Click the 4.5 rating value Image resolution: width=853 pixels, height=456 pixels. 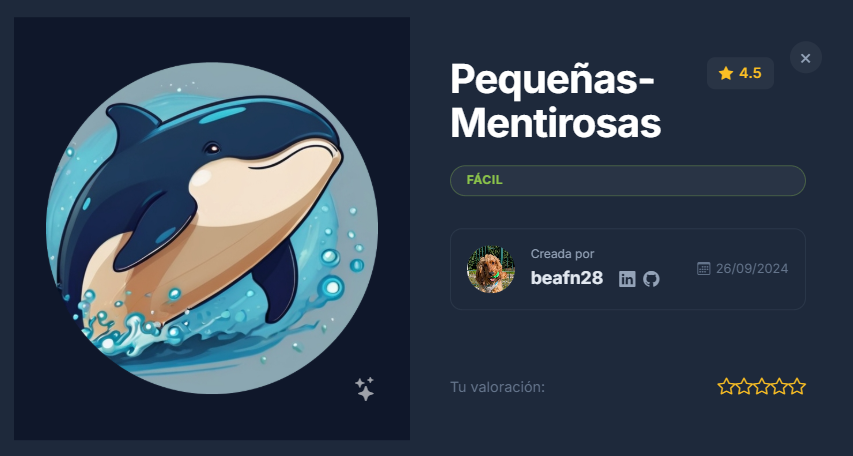750,73
